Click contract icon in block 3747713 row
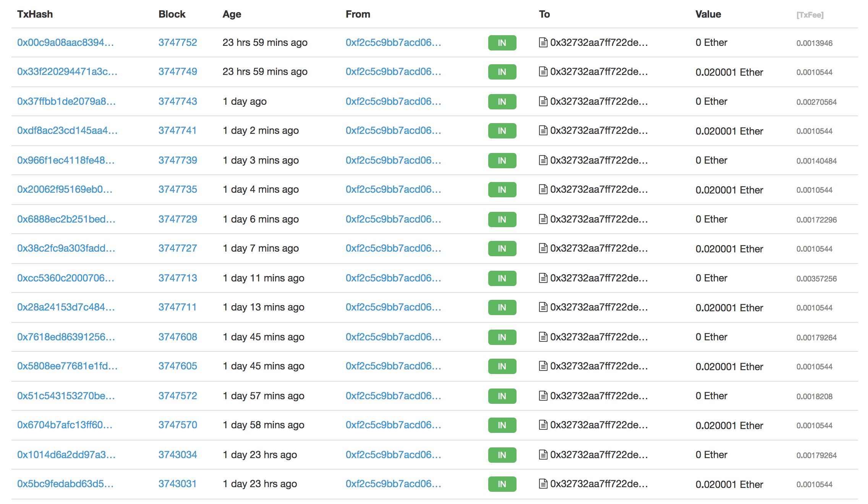This screenshot has height=504, width=868. point(543,278)
